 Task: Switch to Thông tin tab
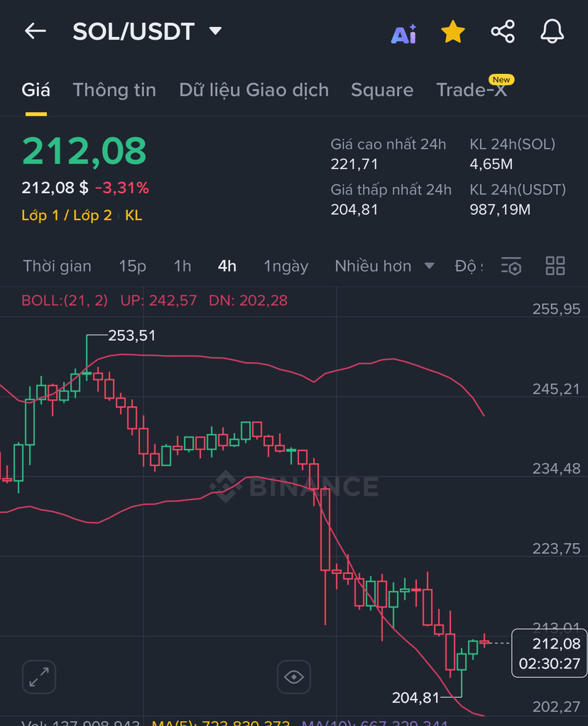click(114, 90)
